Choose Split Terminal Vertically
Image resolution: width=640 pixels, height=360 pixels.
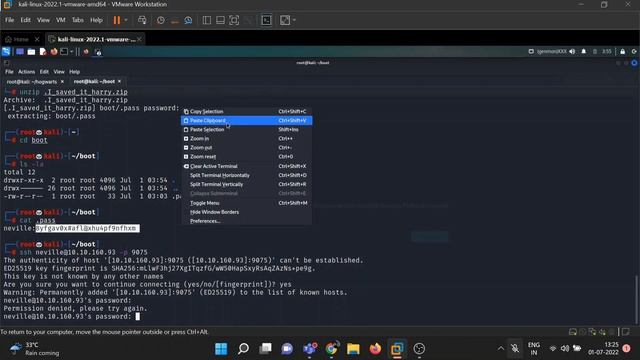pos(247,184)
